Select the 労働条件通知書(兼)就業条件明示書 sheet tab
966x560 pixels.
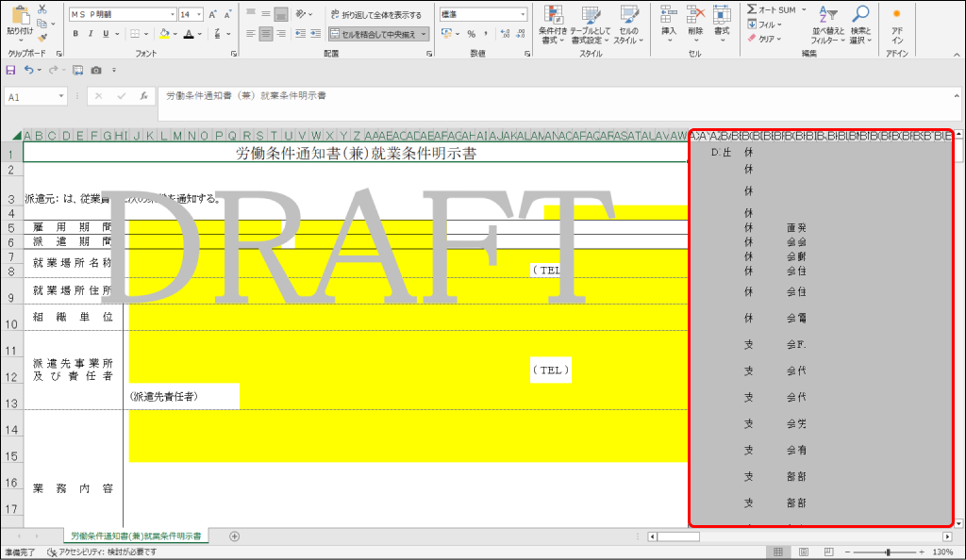pyautogui.click(x=138, y=535)
